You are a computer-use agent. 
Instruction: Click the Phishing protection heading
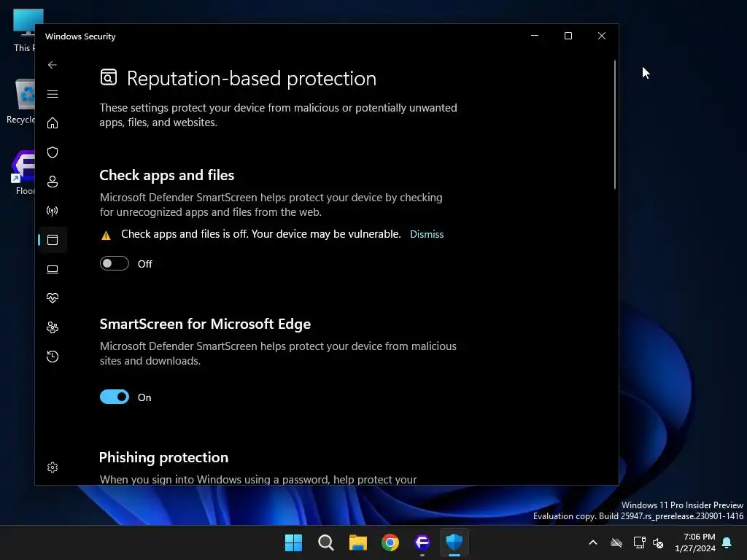point(164,457)
